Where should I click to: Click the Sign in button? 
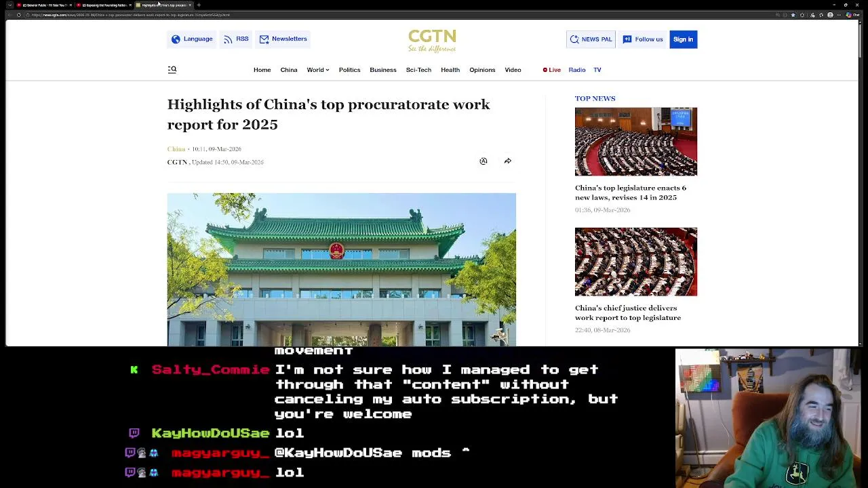(x=683, y=39)
